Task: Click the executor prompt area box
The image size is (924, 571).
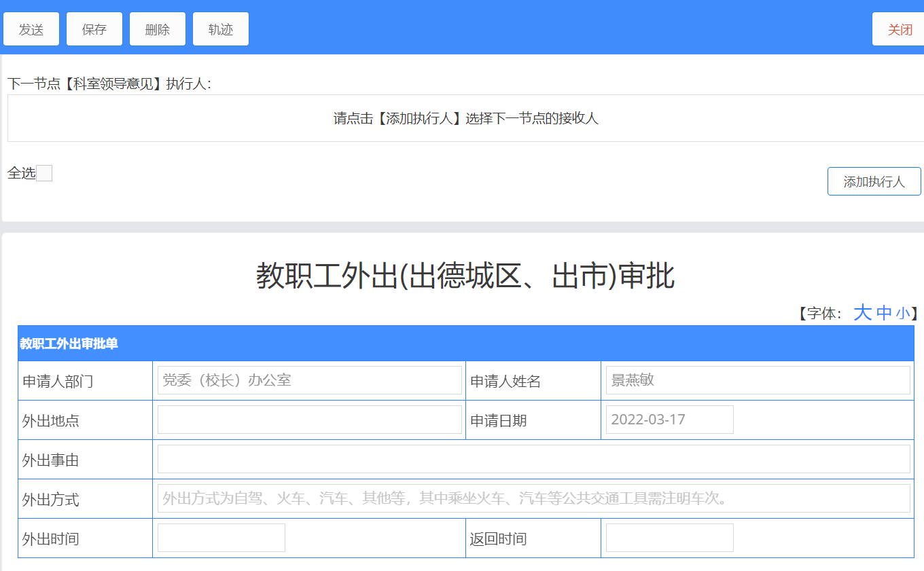Action: coord(465,118)
